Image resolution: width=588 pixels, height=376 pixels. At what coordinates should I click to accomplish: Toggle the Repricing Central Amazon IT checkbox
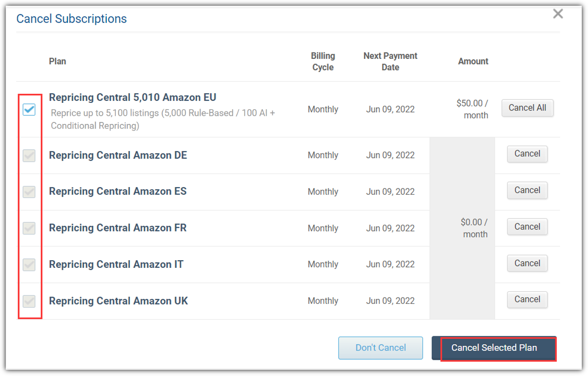coord(29,265)
